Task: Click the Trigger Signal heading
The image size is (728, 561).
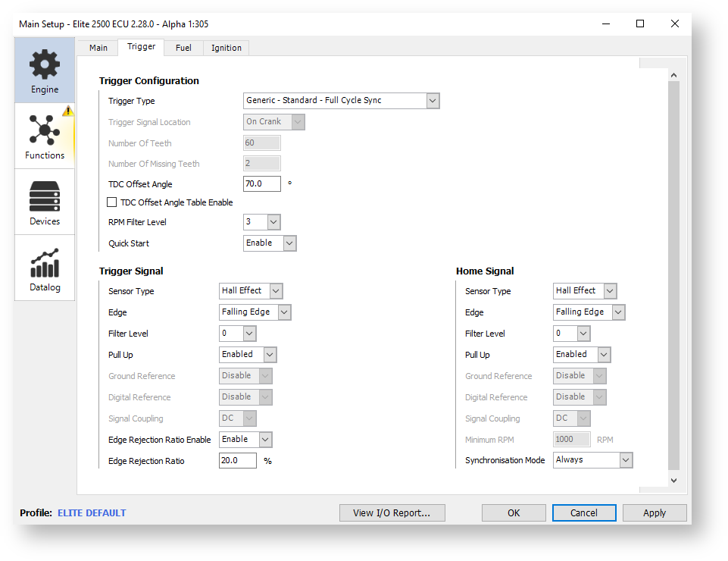Action: [131, 271]
